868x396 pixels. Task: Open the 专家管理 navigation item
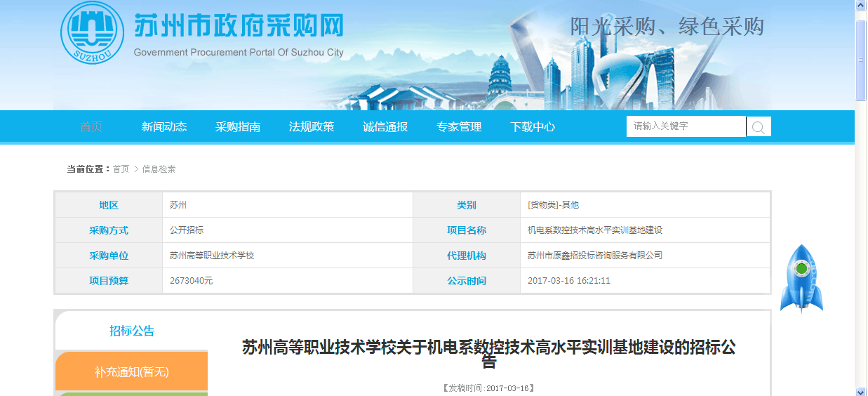pyautogui.click(x=459, y=127)
